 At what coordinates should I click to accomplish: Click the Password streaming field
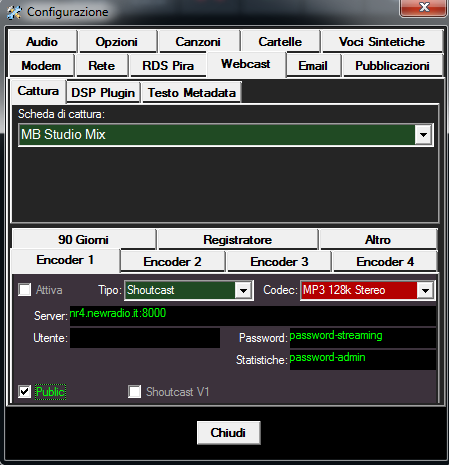click(363, 338)
